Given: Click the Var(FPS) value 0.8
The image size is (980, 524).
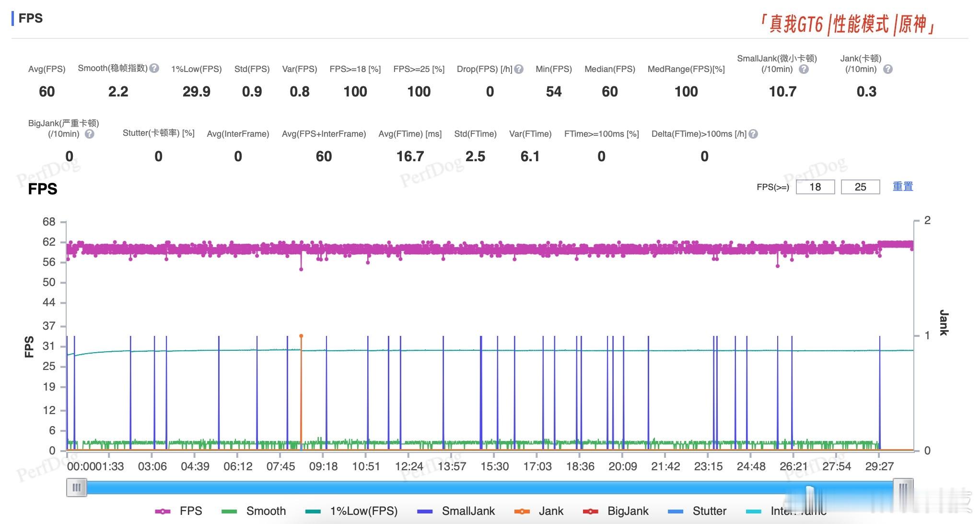Looking at the screenshot, I should pyautogui.click(x=300, y=92).
